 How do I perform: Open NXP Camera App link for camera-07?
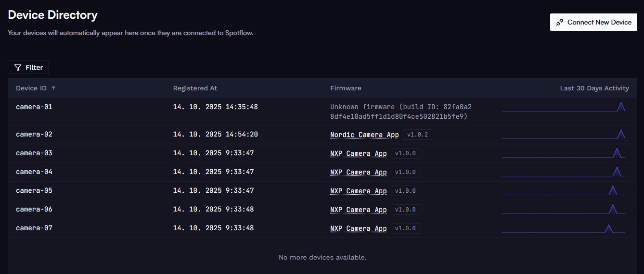pos(358,228)
